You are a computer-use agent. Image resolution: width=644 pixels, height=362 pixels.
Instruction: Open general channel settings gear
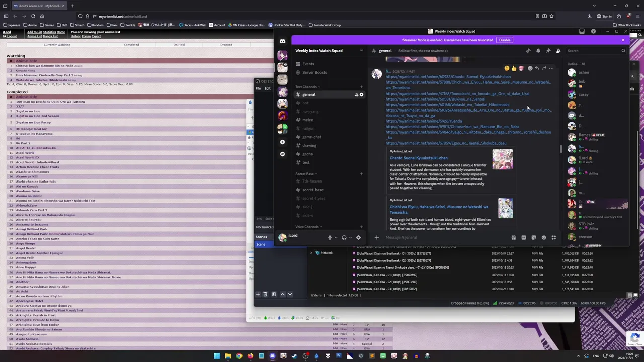tap(361, 95)
